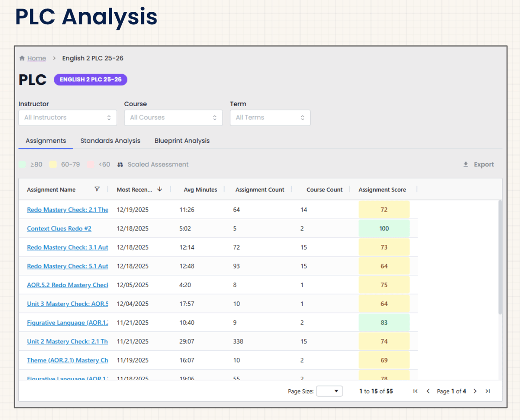
Task: Click the assignment count 338 cell
Action: 238,341
